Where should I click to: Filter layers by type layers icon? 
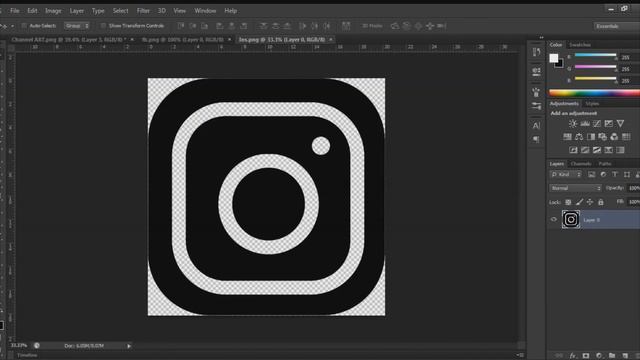pos(615,175)
